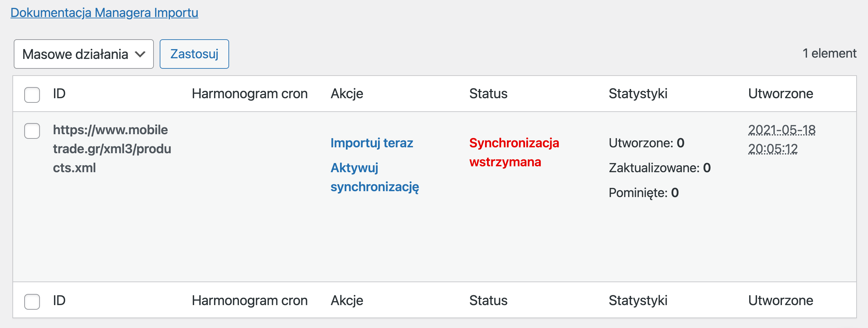Click the top Akcje column header
This screenshot has width=868, height=328.
click(347, 94)
